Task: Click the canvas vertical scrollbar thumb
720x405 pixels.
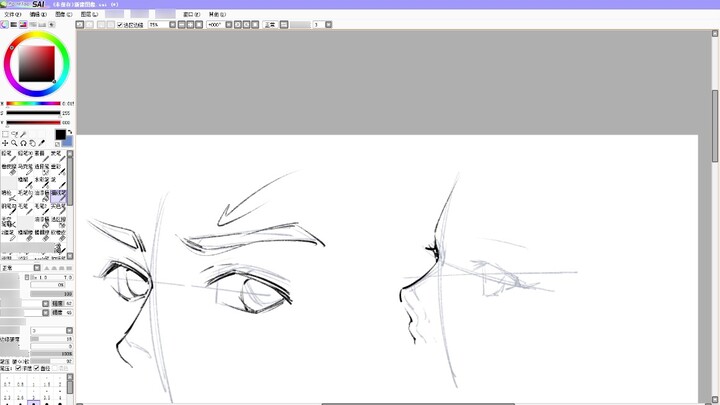Action: [715, 126]
